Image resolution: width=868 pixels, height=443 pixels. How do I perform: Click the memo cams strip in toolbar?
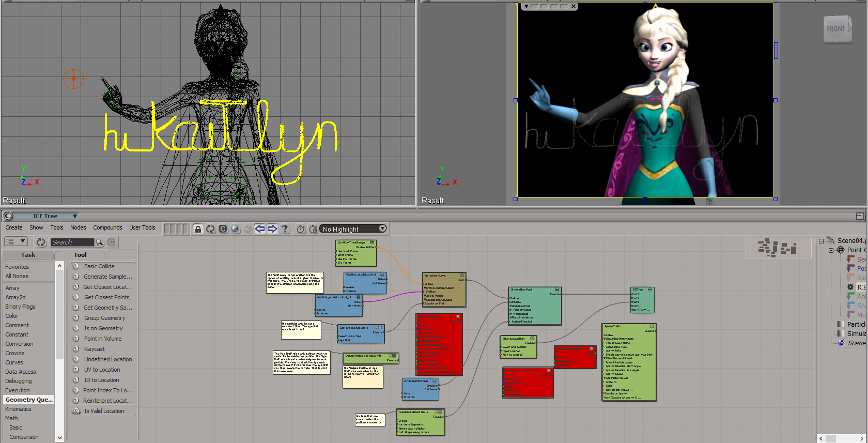point(176,229)
